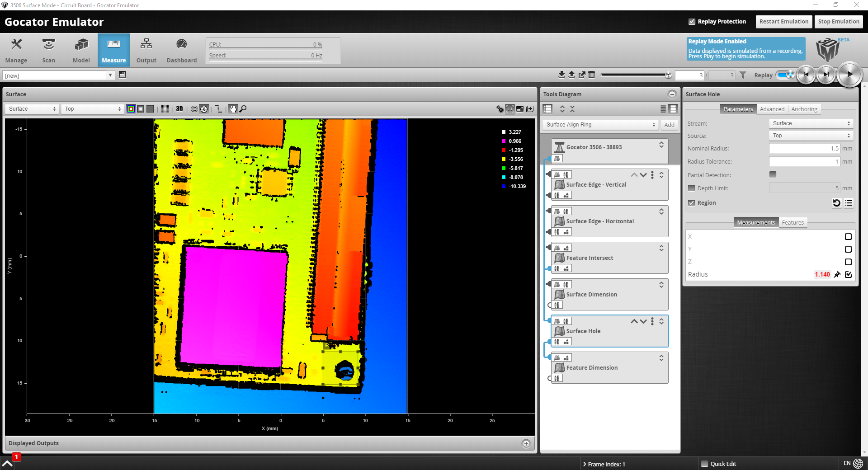
Task: Click the funnel filter icon
Action: [x=743, y=75]
